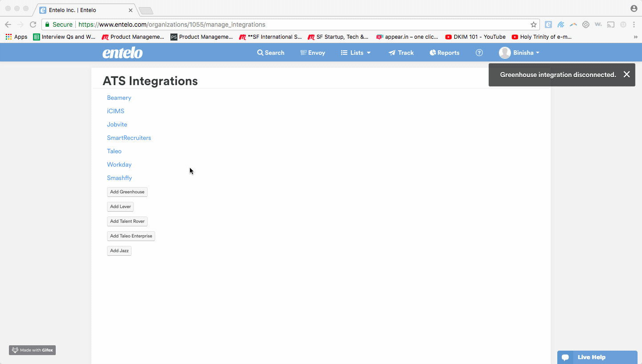This screenshot has height=364, width=642.
Task: Open Envoy from the top navigation
Action: pos(313,53)
